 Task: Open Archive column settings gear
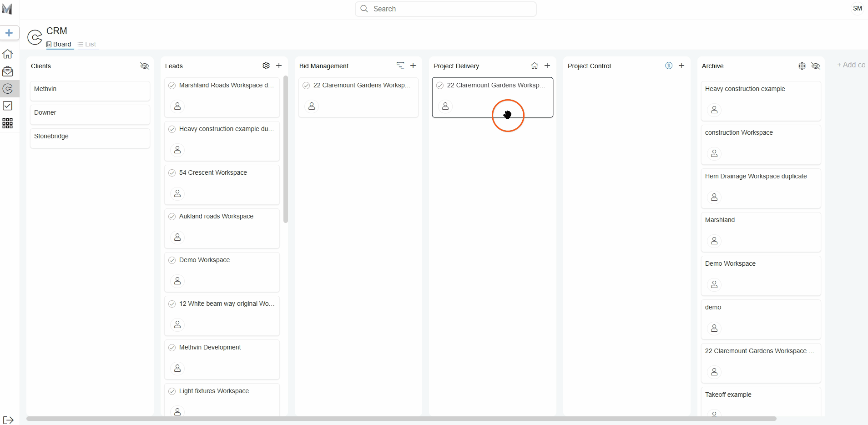pos(802,66)
